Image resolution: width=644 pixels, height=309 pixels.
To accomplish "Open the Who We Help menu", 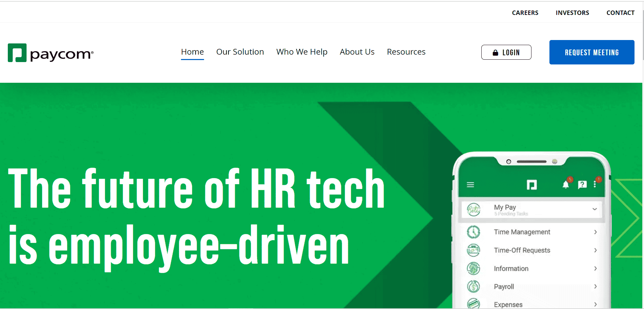I will point(302,52).
